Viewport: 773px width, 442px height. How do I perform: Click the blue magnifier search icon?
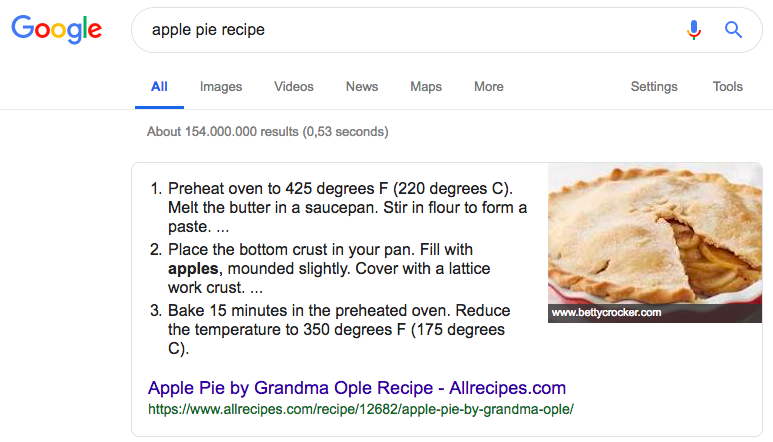pos(734,30)
